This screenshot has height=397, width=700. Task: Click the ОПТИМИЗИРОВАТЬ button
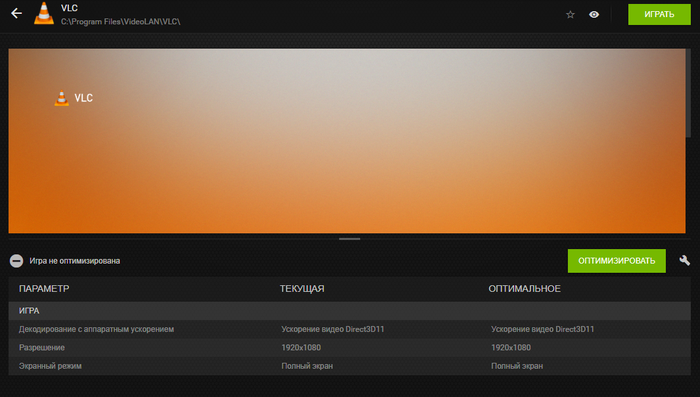(x=617, y=261)
